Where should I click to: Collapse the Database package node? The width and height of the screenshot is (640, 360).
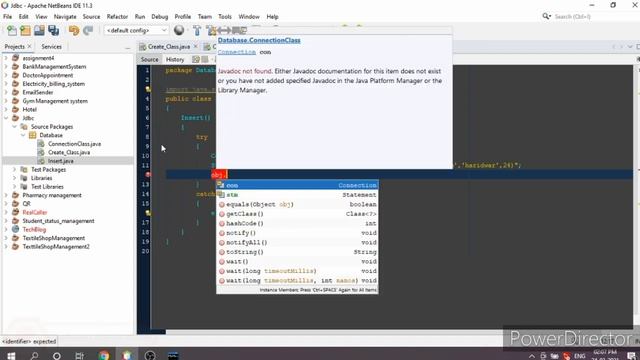coord(23,135)
